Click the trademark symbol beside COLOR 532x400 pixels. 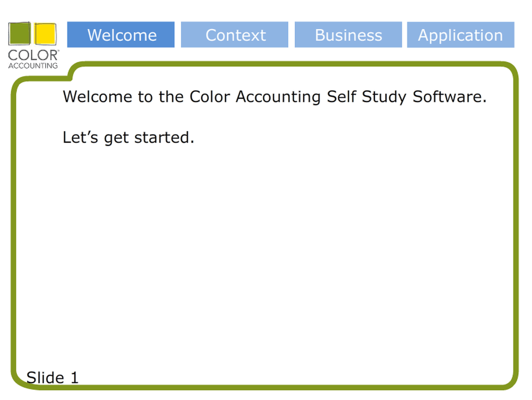pos(58,50)
